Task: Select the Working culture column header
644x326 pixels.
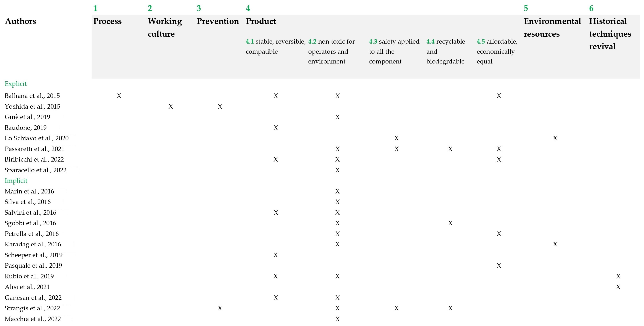Action: click(x=164, y=27)
